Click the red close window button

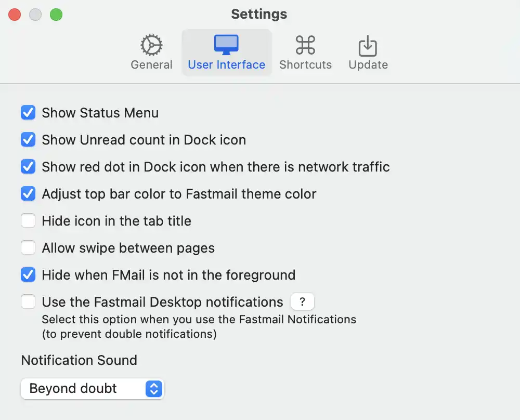(x=15, y=15)
